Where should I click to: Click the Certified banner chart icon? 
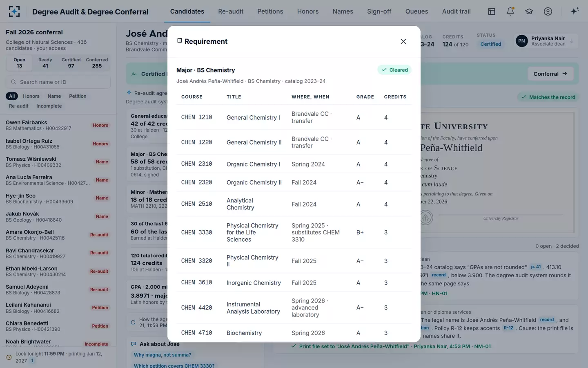pyautogui.click(x=134, y=74)
